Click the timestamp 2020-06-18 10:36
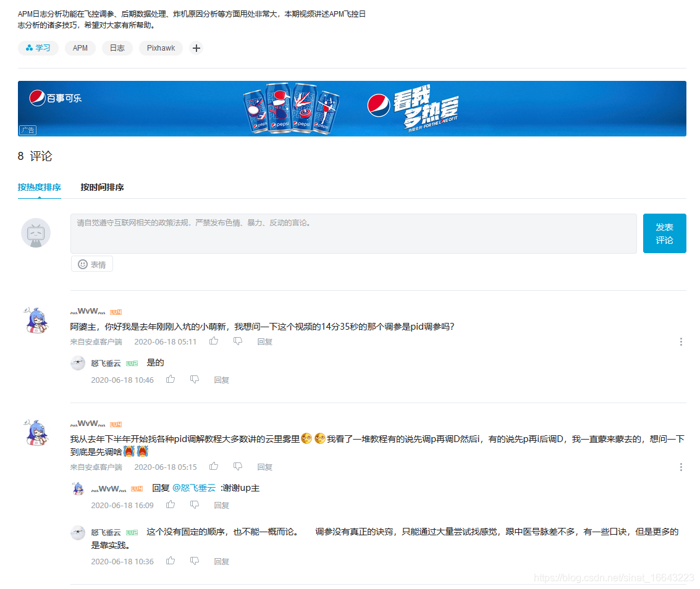This screenshot has width=700, height=589. point(122,562)
